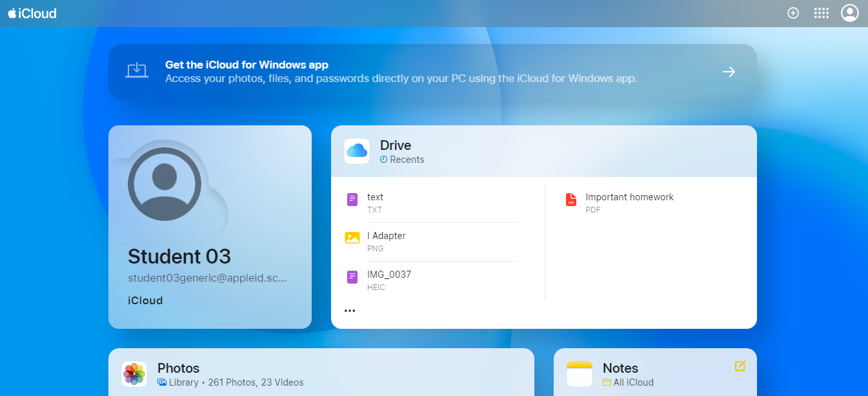Open the plus create-new menu

[793, 13]
